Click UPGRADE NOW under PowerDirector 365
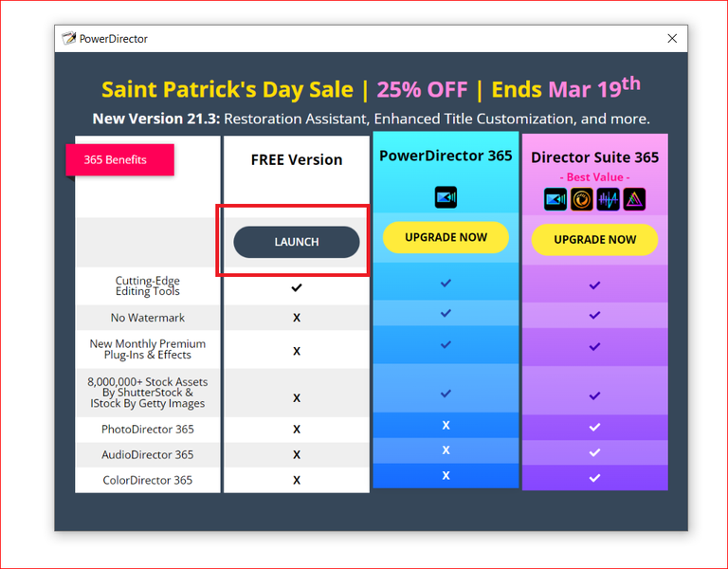This screenshot has height=569, width=728. (446, 238)
